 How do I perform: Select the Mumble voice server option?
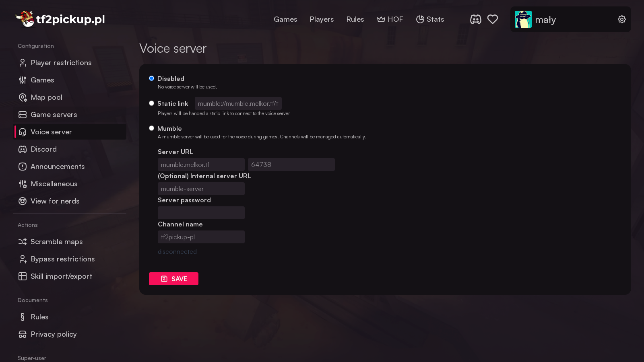151,128
